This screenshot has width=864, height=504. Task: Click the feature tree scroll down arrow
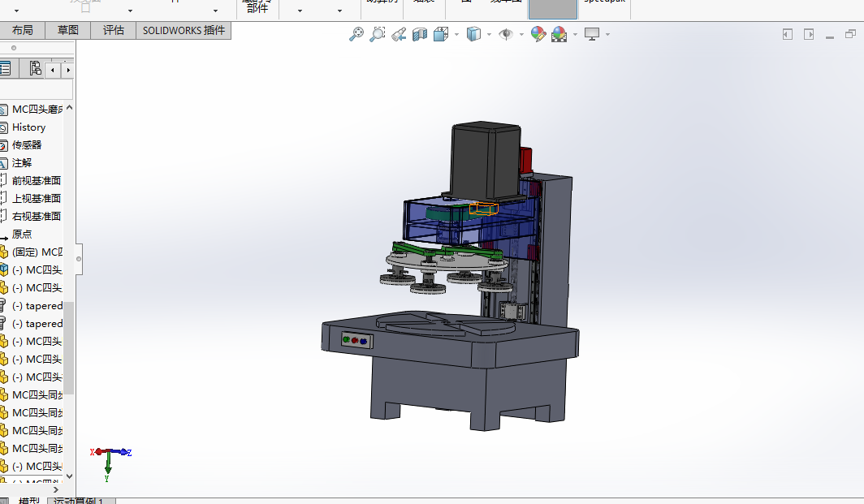pos(69,476)
